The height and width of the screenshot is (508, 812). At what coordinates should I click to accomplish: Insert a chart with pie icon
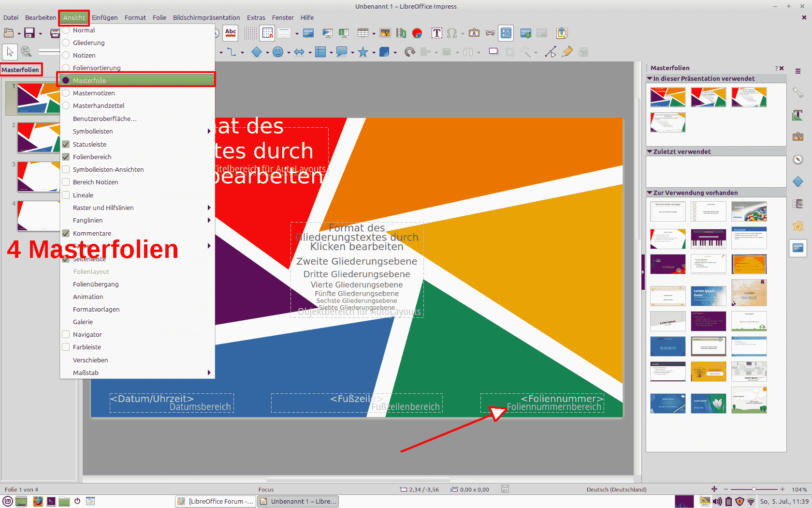[x=417, y=33]
